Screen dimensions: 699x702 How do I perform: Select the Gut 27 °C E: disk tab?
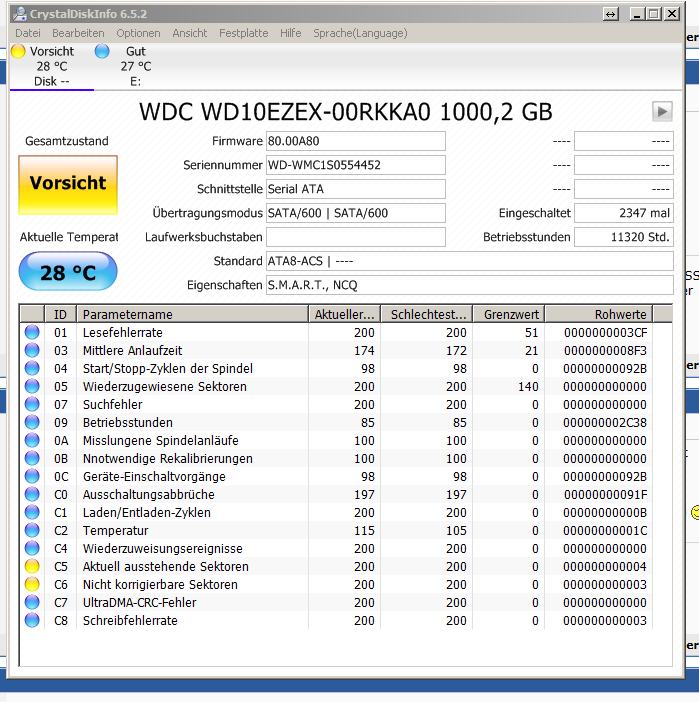[x=136, y=66]
